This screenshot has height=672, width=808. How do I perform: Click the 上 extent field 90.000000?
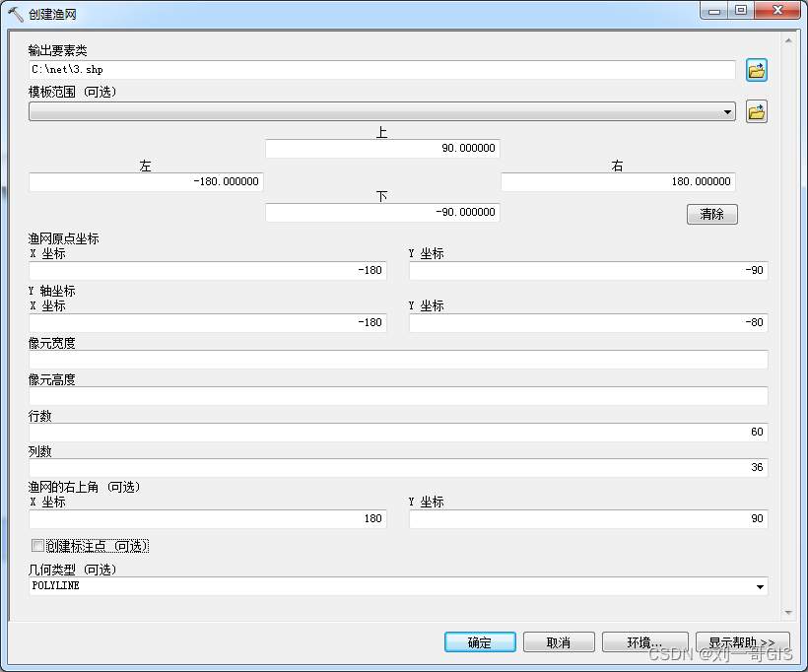(x=382, y=149)
